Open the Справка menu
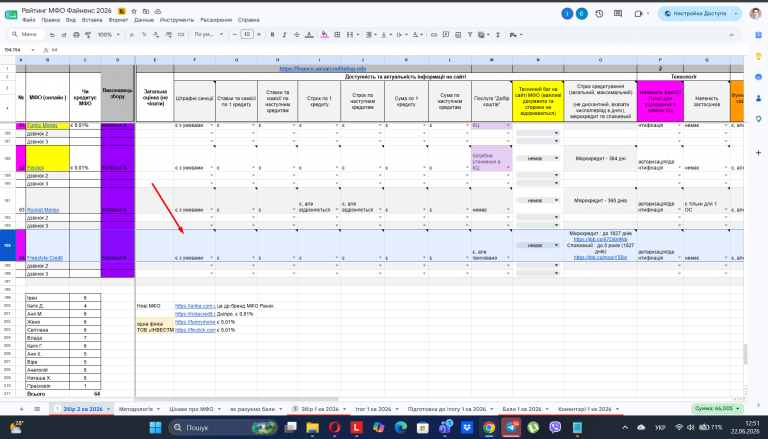The height and width of the screenshot is (439, 768). click(248, 20)
